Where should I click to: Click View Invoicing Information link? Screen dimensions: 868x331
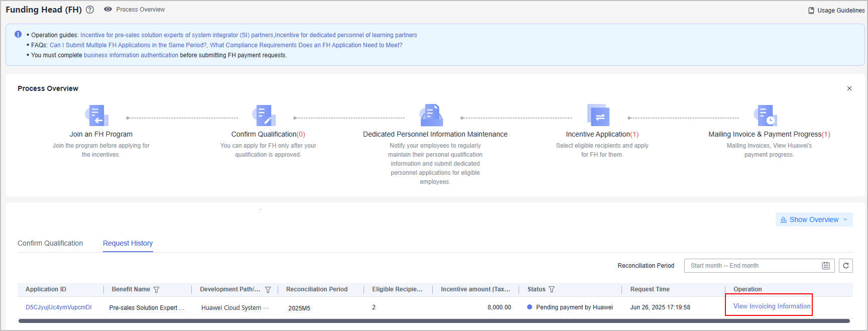[x=771, y=306]
